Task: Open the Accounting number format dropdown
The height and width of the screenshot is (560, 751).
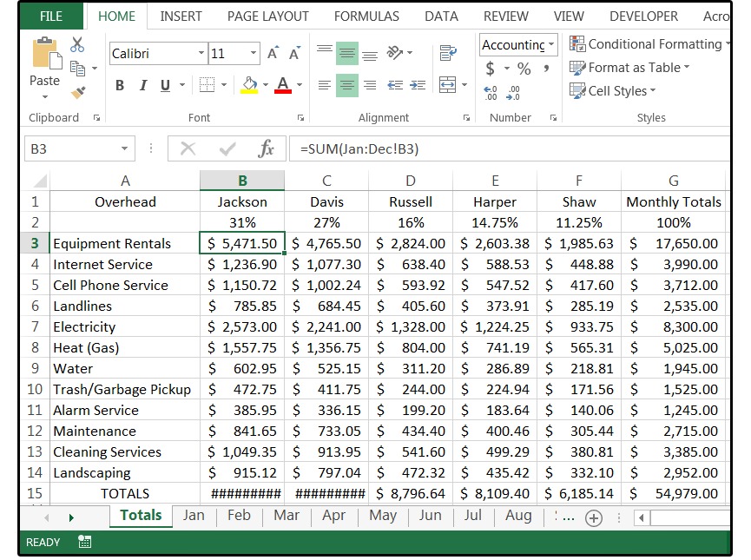Action: (x=551, y=44)
